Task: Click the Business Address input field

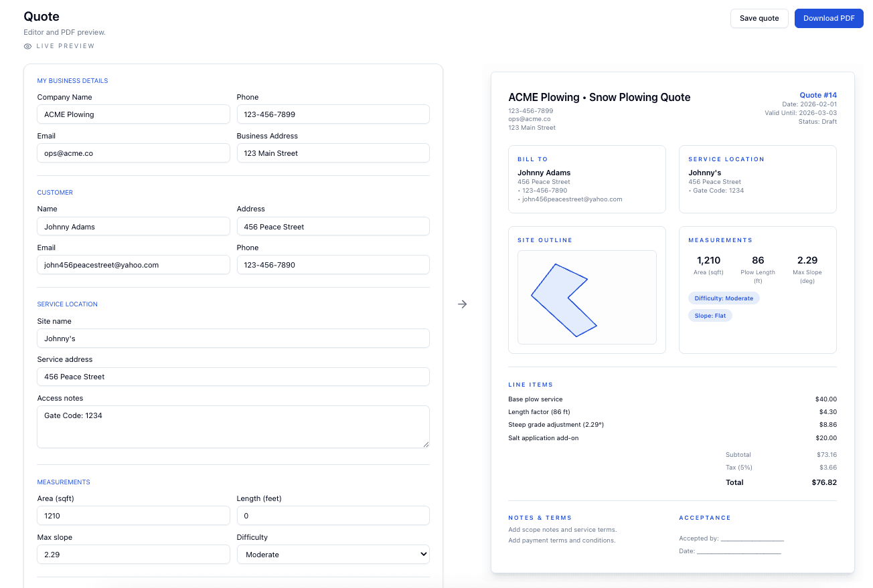Action: [x=333, y=153]
